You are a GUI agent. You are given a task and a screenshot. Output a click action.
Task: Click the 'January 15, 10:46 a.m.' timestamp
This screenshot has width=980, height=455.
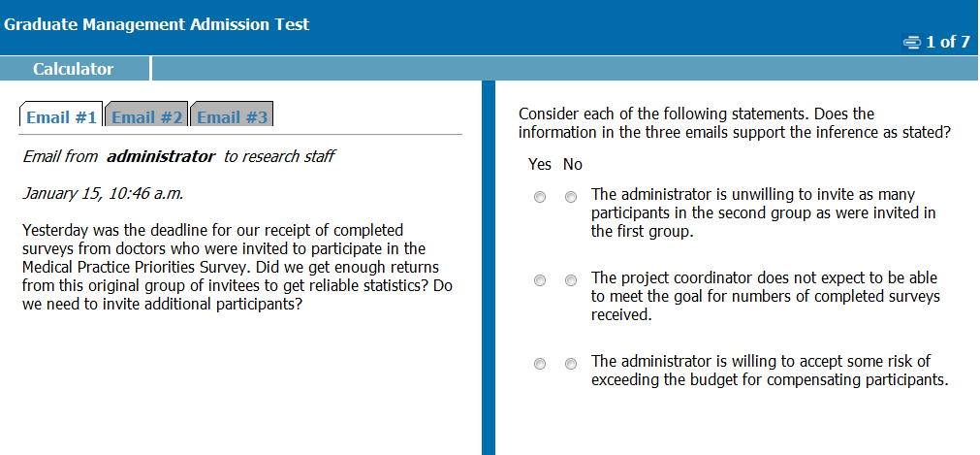pyautogui.click(x=103, y=192)
